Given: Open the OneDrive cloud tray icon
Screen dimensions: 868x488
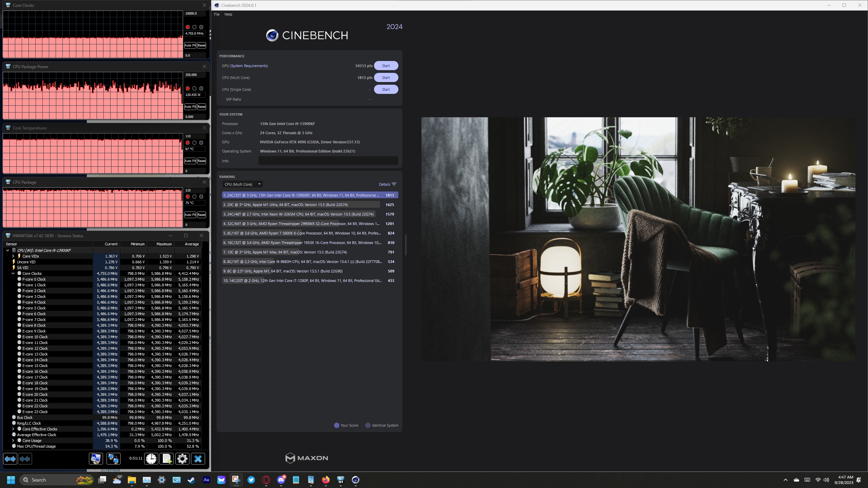Looking at the screenshot, I should pyautogui.click(x=796, y=480).
